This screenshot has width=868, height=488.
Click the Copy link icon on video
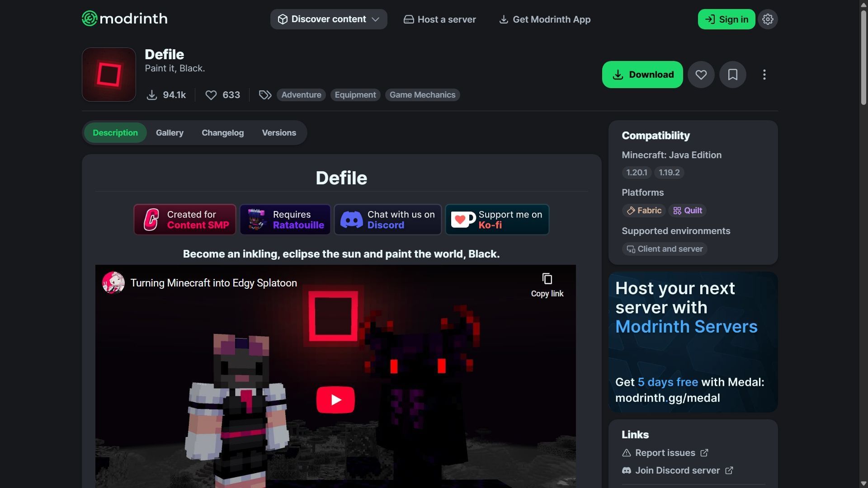click(547, 279)
